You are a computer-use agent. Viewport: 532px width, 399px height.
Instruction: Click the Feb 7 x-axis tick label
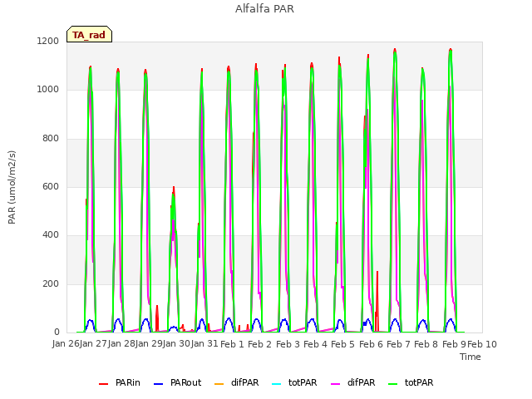tap(399, 344)
